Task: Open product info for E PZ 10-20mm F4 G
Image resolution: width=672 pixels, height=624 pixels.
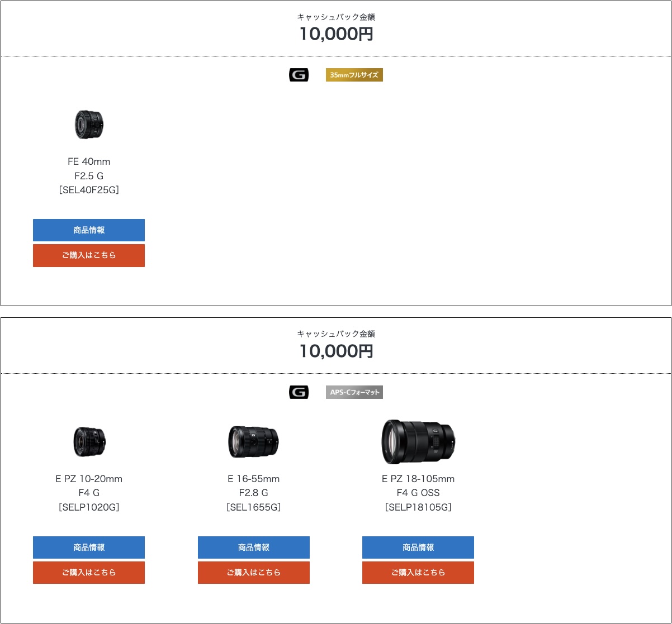Action: [x=89, y=547]
